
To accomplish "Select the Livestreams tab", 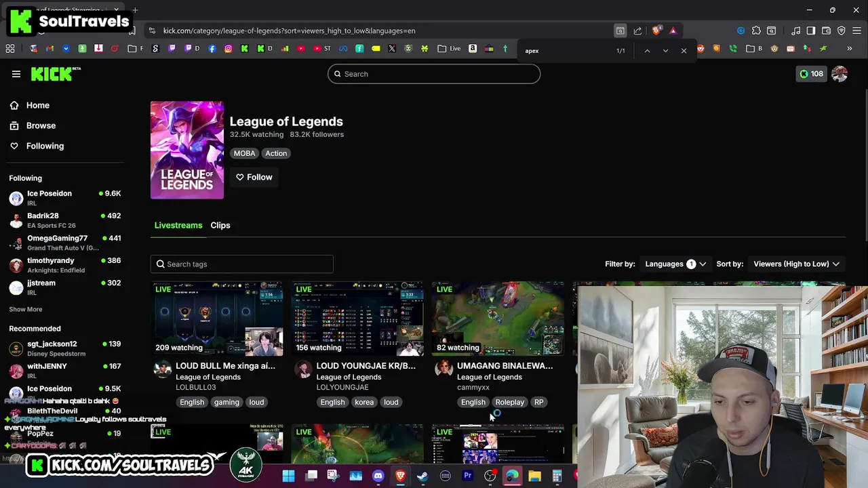I will click(178, 225).
